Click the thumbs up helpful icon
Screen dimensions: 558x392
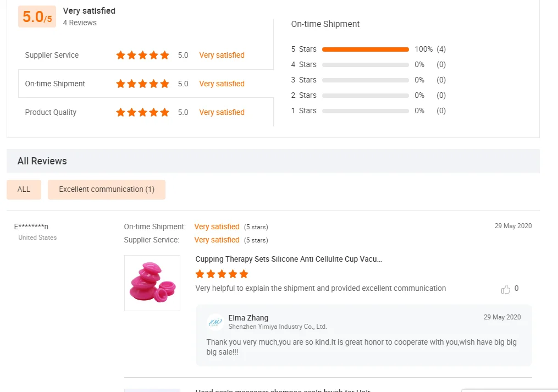505,289
